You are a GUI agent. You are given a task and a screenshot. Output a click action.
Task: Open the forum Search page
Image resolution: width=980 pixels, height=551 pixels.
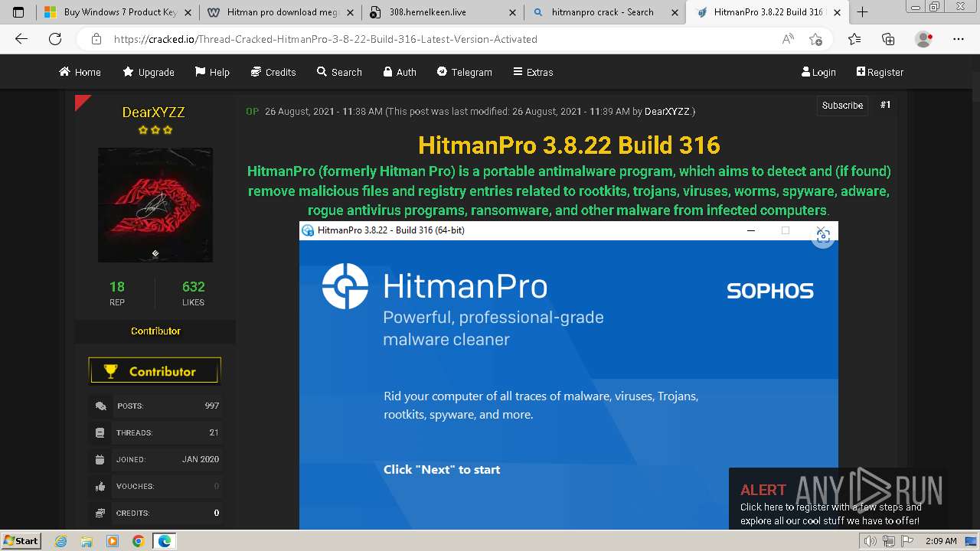[339, 72]
